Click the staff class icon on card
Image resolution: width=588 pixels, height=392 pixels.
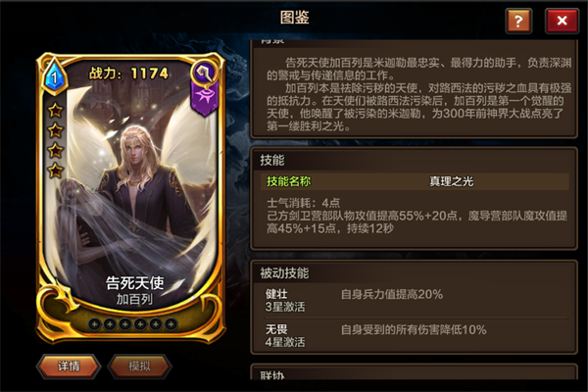coord(205,72)
